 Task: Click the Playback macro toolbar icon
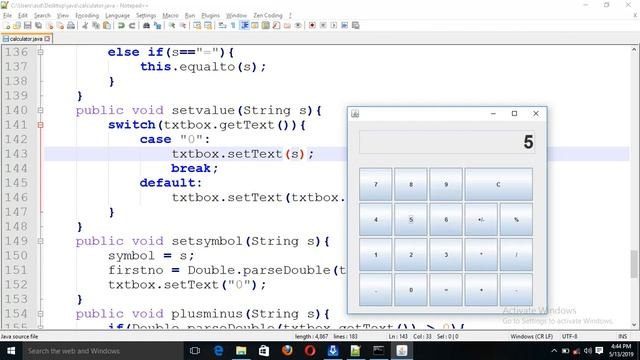[x=334, y=25]
